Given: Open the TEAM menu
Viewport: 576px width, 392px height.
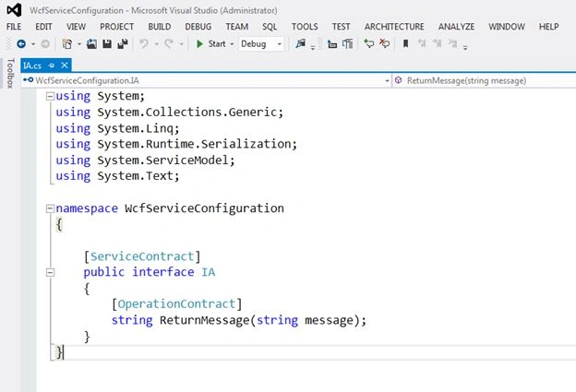Looking at the screenshot, I should click(x=237, y=27).
